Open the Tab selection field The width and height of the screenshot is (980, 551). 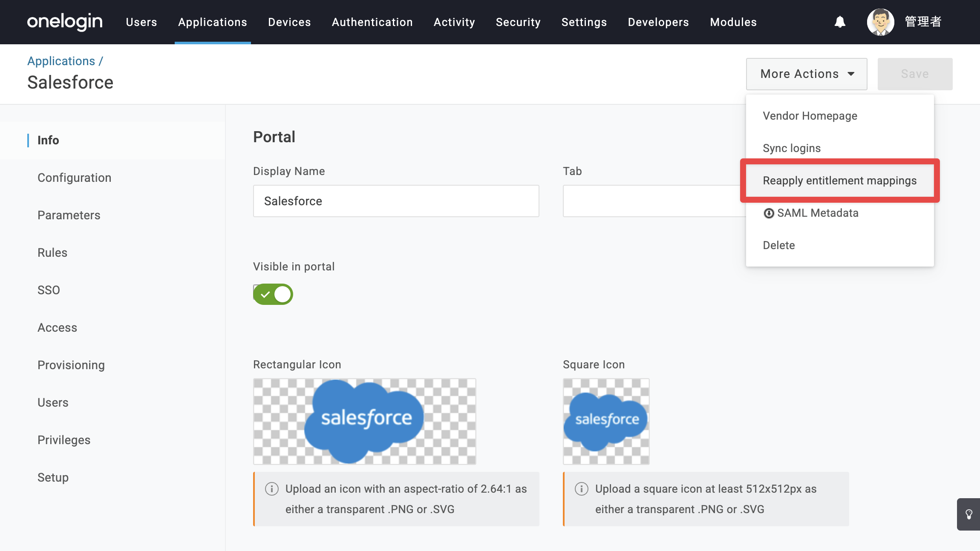point(654,201)
